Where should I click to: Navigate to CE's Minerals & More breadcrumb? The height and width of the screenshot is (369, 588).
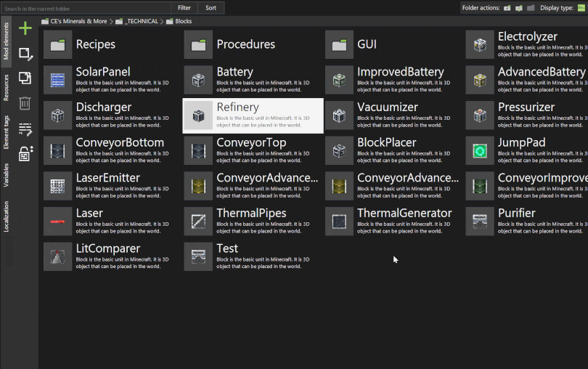74,21
